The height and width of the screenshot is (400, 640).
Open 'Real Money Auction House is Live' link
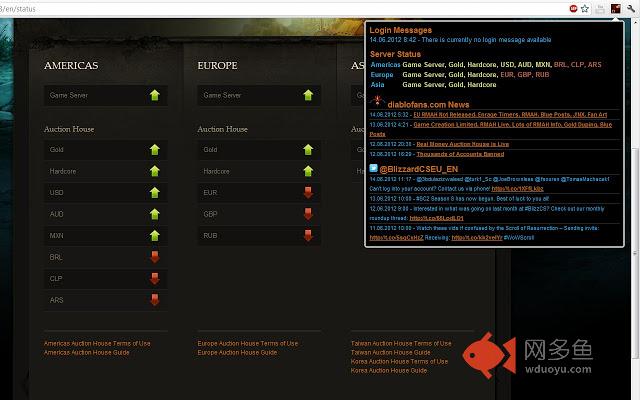(463, 144)
